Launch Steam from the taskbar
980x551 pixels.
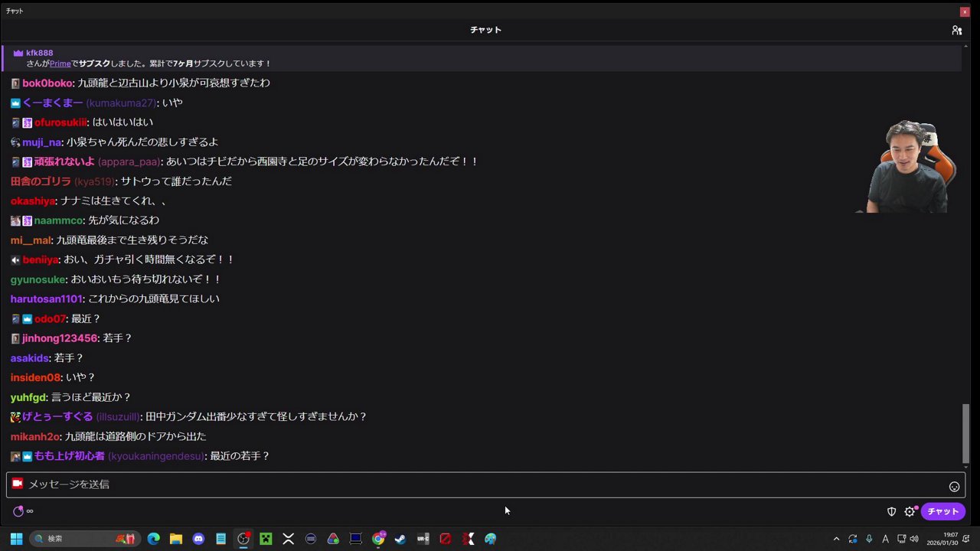(x=400, y=539)
